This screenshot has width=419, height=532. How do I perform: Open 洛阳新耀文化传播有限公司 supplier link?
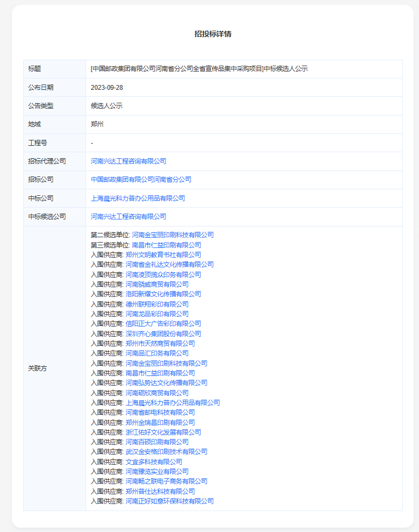pos(163,294)
